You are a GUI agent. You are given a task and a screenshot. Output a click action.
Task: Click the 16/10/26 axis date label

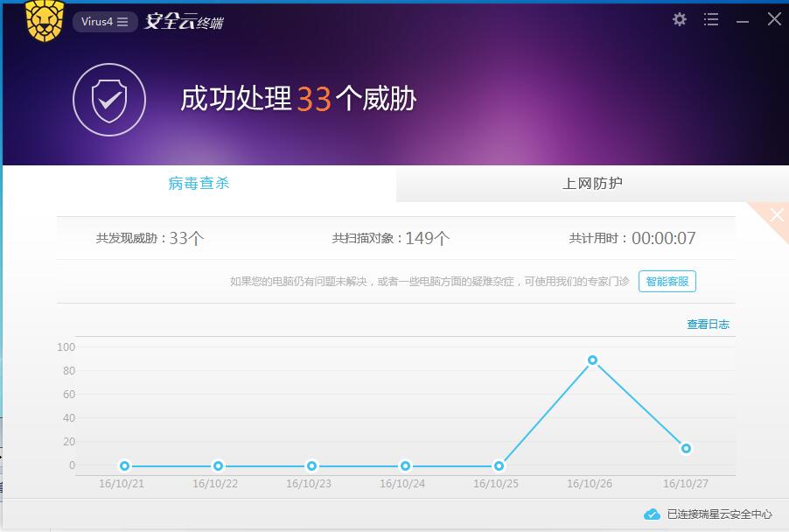590,484
